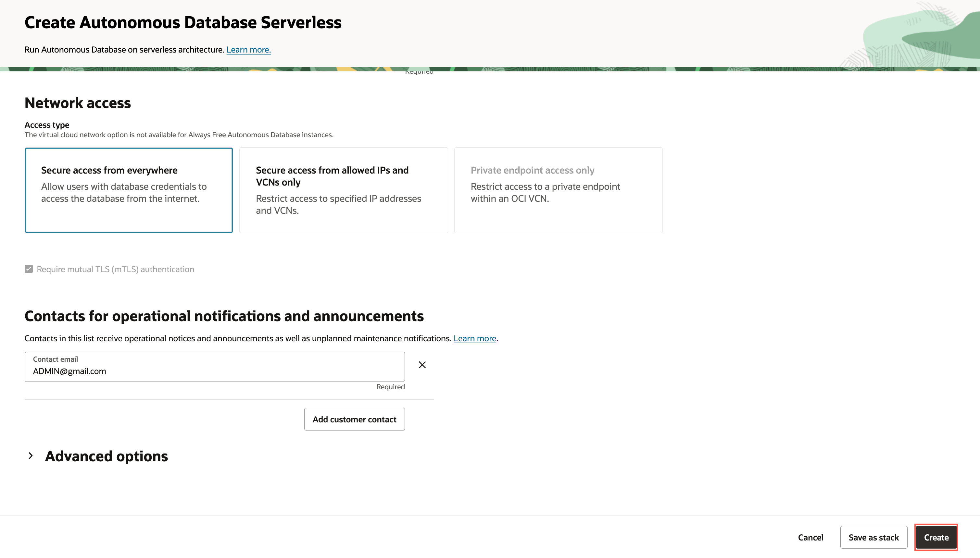This screenshot has height=558, width=980.
Task: Click the Cancel button
Action: click(x=810, y=537)
